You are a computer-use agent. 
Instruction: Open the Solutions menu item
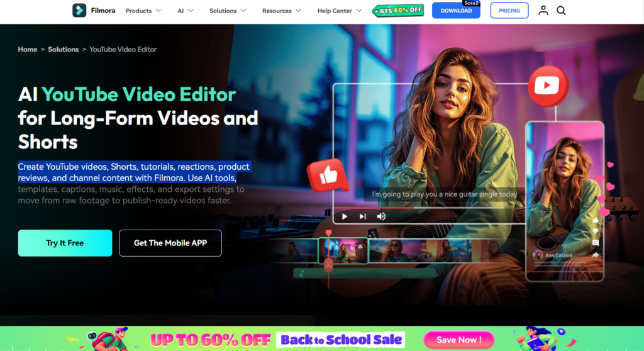[223, 11]
